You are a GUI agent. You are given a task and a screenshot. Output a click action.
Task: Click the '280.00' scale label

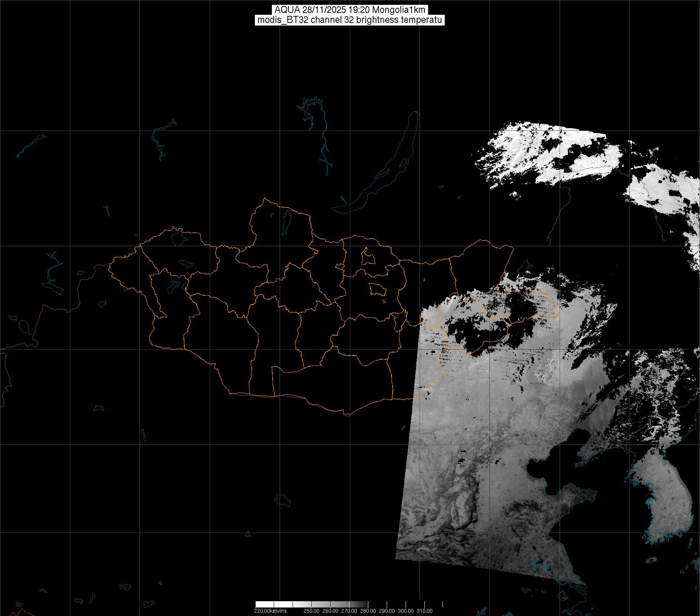tap(368, 611)
